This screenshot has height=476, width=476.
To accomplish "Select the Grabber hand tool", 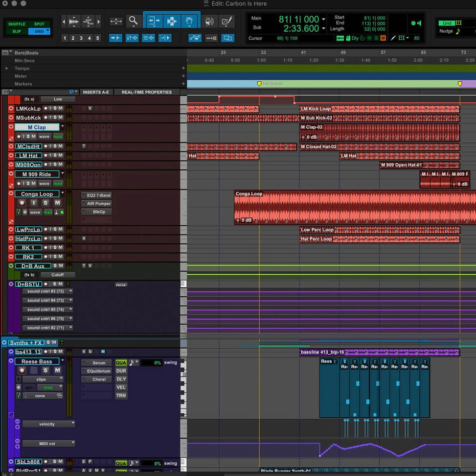I will click(x=189, y=21).
